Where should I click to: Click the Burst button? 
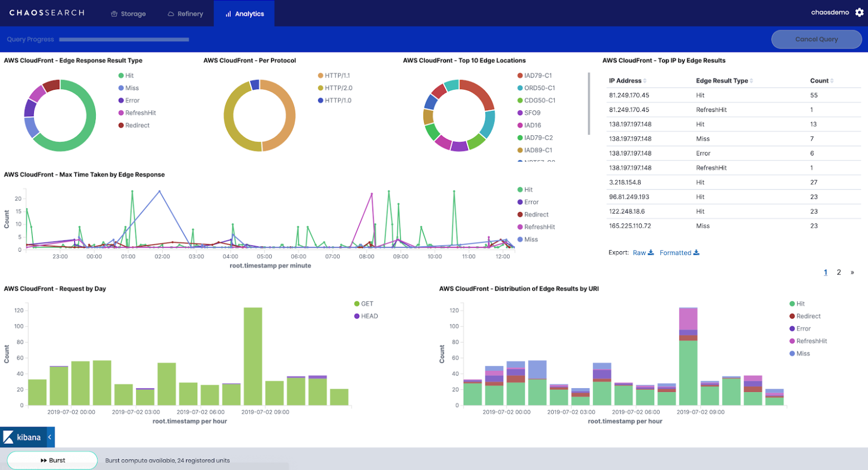point(52,461)
